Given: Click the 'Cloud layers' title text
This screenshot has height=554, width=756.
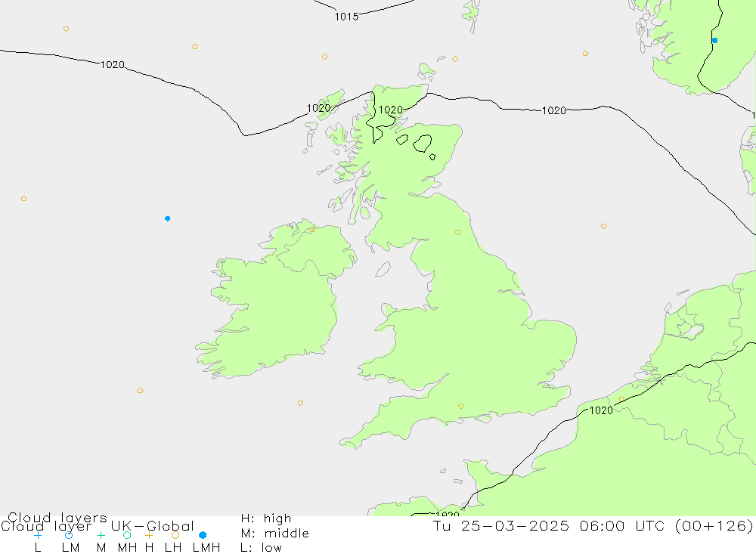Looking at the screenshot, I should (57, 518).
